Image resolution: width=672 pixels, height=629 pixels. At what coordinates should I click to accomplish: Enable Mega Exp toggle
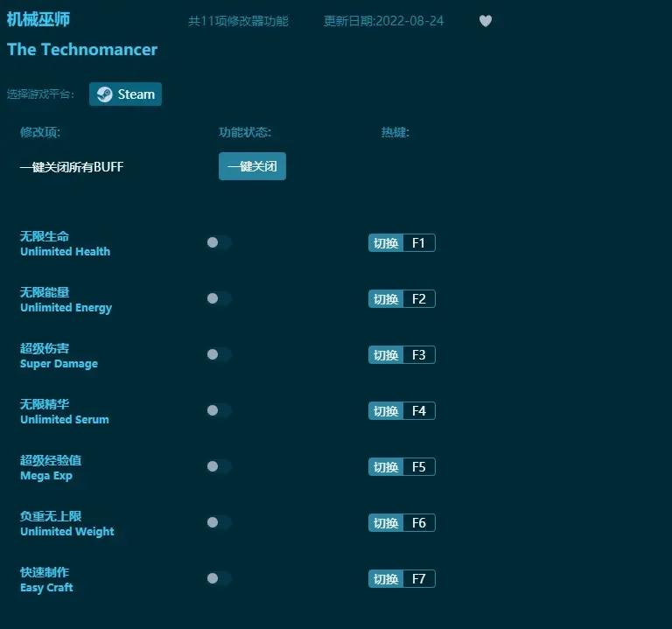(219, 466)
